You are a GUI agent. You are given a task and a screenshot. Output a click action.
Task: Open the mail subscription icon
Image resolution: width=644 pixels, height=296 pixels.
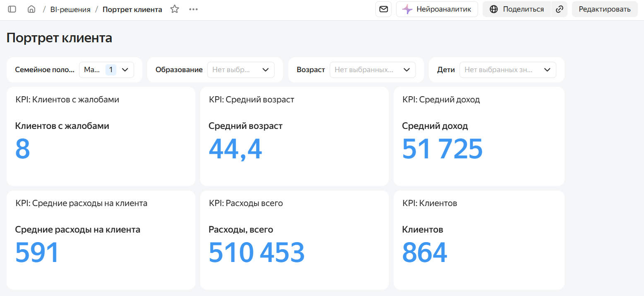(x=384, y=9)
